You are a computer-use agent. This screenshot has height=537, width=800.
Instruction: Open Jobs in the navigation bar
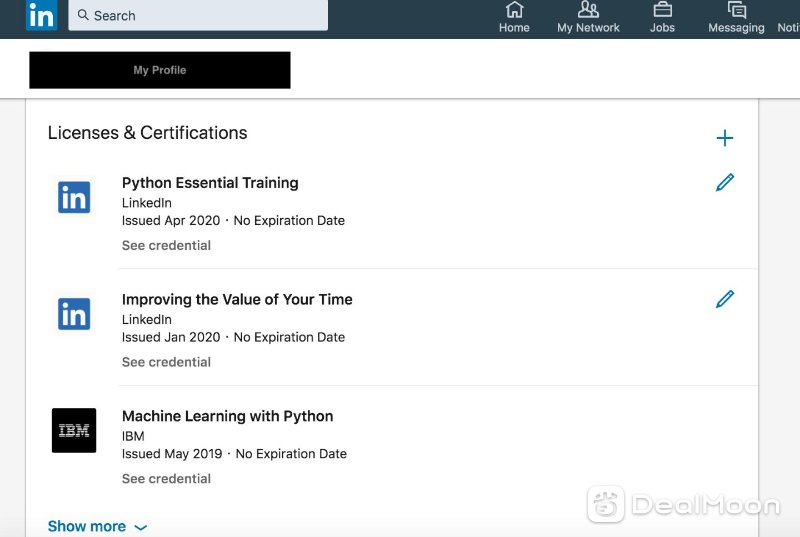pos(662,17)
